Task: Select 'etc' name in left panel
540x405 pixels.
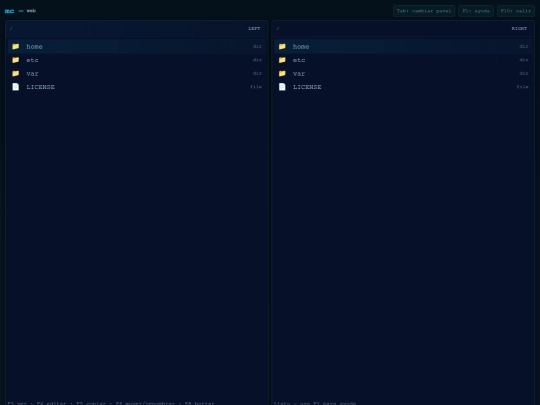Action: (32, 60)
